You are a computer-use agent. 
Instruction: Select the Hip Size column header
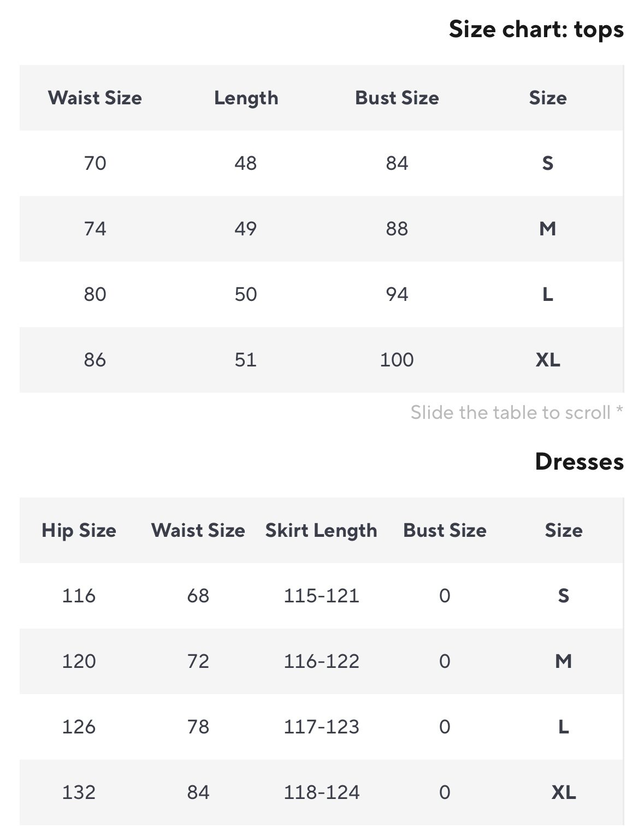tap(79, 530)
